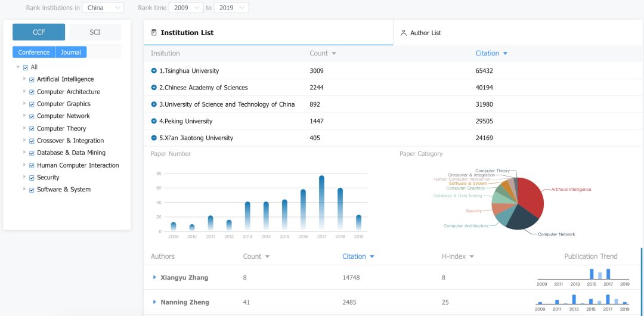Sort institutions by Citation arrow
644x316 pixels.
point(505,54)
